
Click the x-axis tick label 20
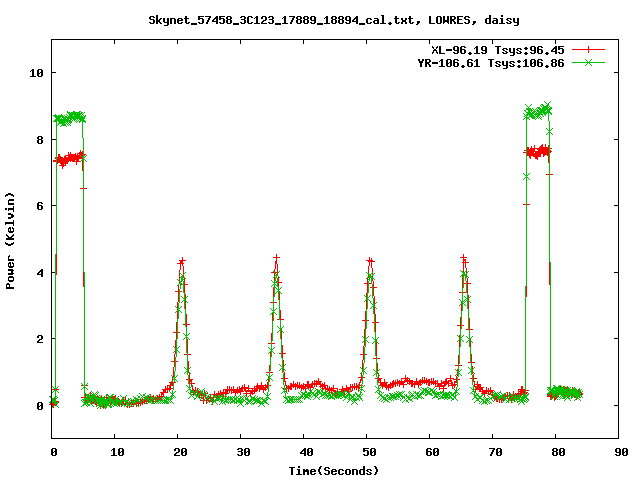click(x=180, y=452)
